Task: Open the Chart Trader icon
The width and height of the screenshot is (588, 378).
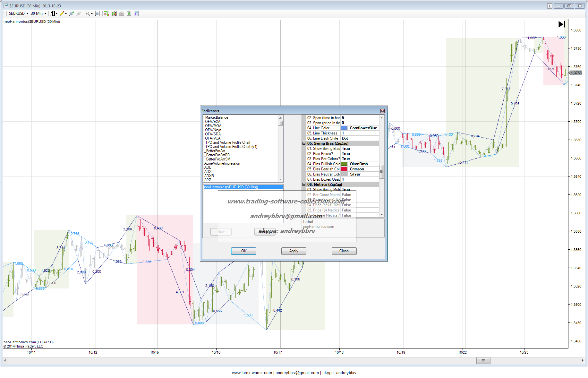Action: tap(106, 13)
